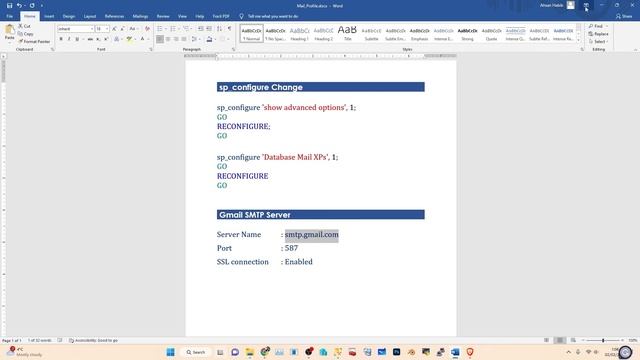
Task: Apply text highlight color
Action: click(129, 39)
